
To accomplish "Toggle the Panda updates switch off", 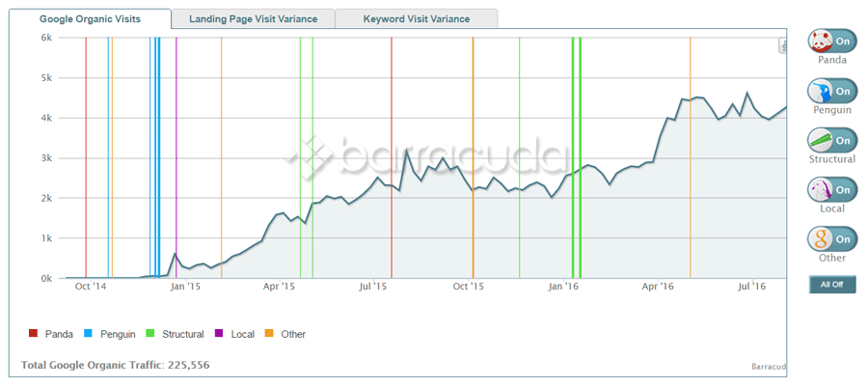I will click(x=832, y=41).
